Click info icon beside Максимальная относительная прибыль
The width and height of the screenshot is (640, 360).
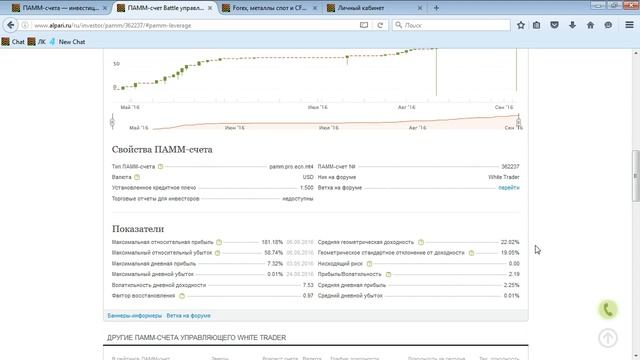coord(219,242)
